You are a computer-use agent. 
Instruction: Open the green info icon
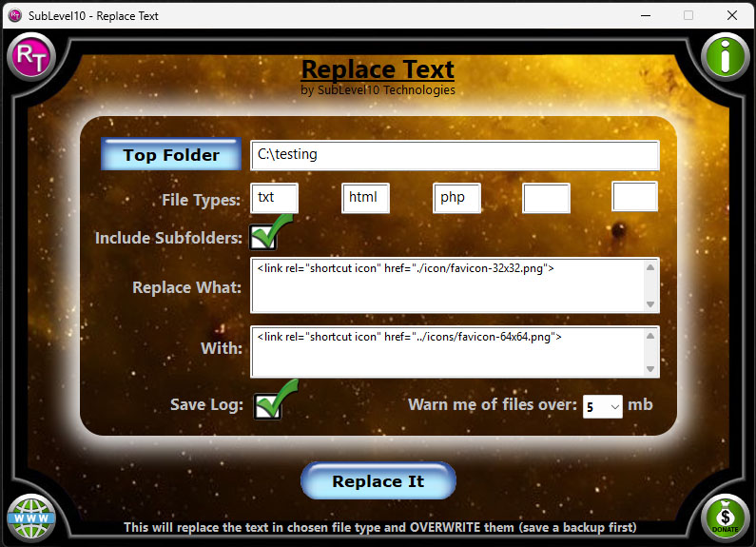click(x=726, y=55)
